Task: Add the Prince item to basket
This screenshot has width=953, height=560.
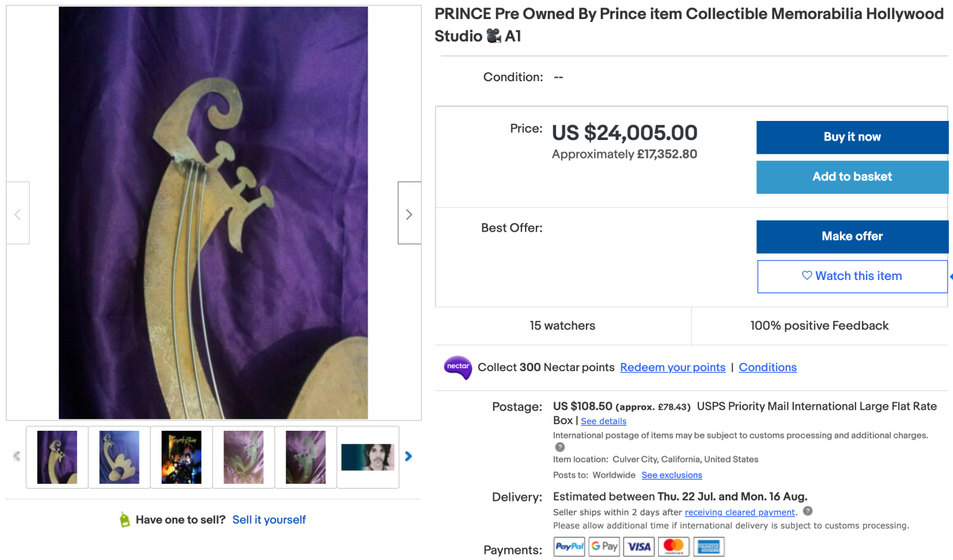Action: (852, 177)
